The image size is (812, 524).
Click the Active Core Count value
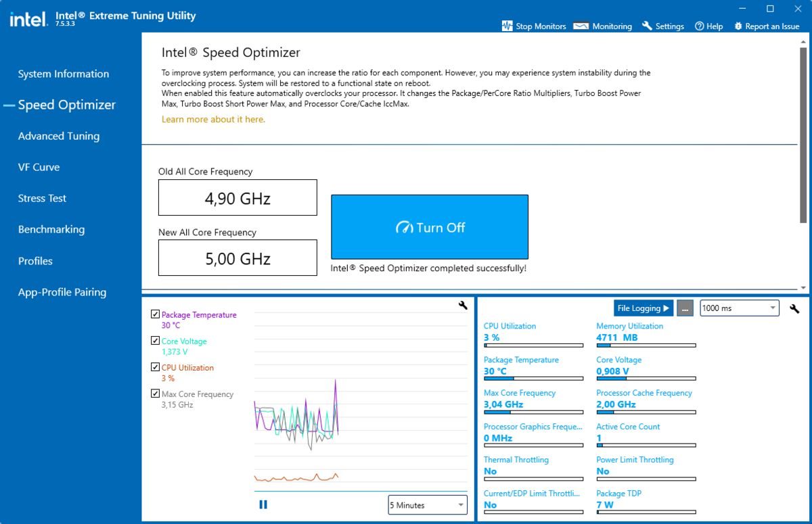(599, 438)
